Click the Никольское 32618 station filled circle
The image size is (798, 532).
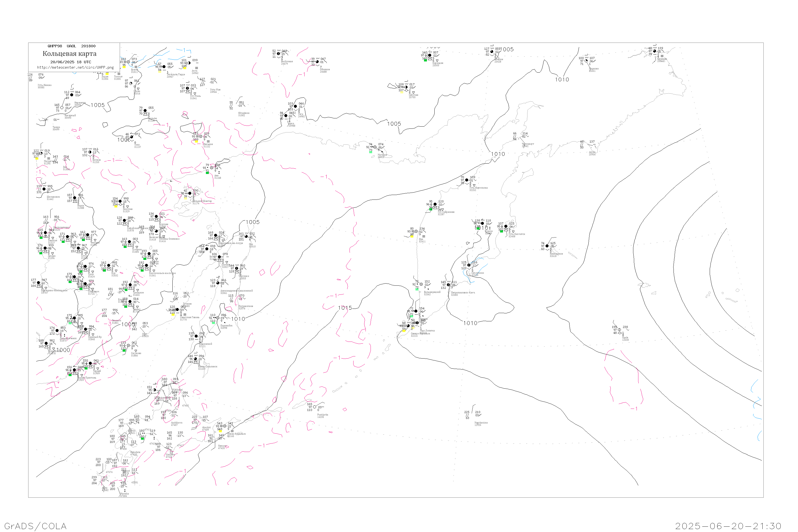(547, 246)
